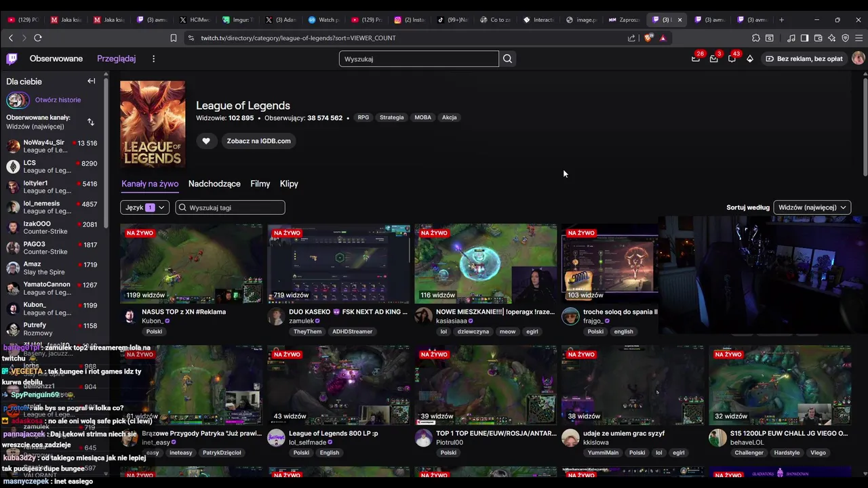Go to Twitch home via logo

(x=12, y=59)
